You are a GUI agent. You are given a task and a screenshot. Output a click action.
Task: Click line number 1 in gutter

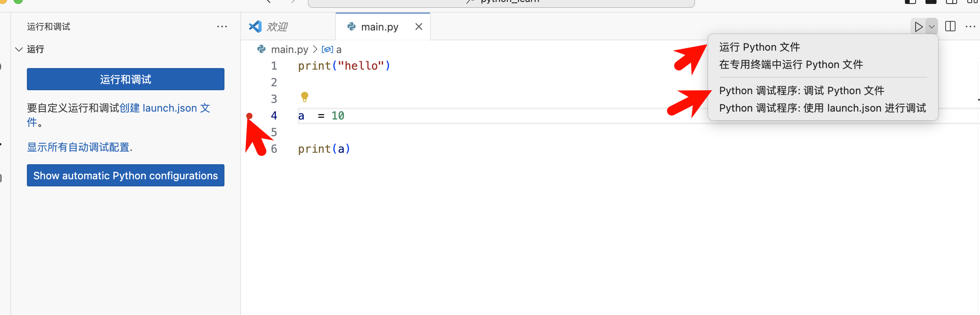274,66
